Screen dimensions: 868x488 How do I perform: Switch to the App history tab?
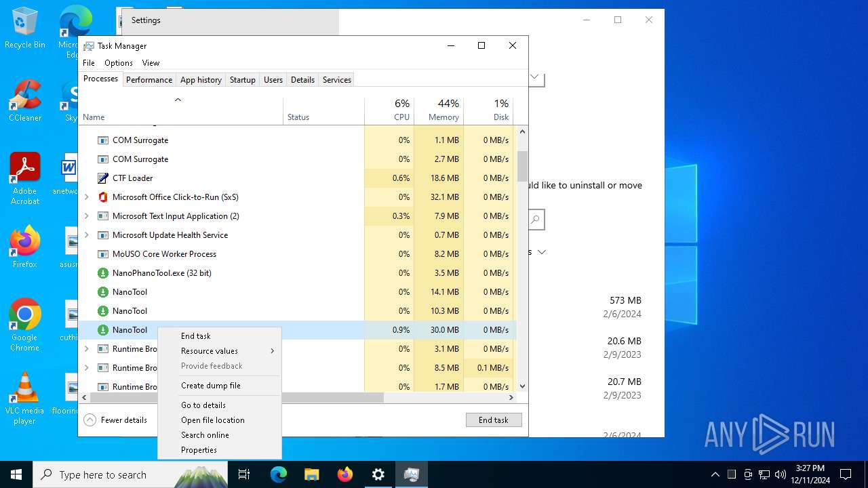[x=201, y=80]
